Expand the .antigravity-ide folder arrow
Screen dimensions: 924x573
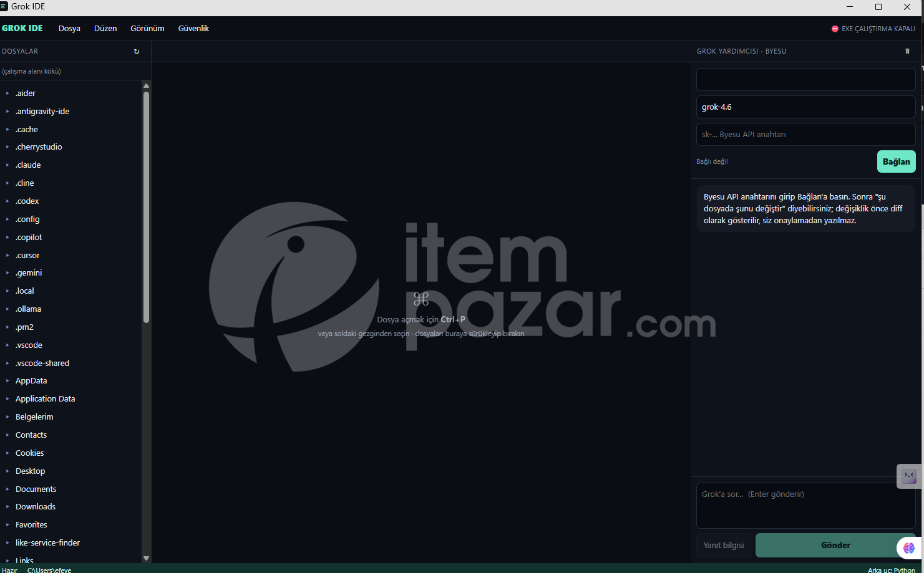click(7, 112)
